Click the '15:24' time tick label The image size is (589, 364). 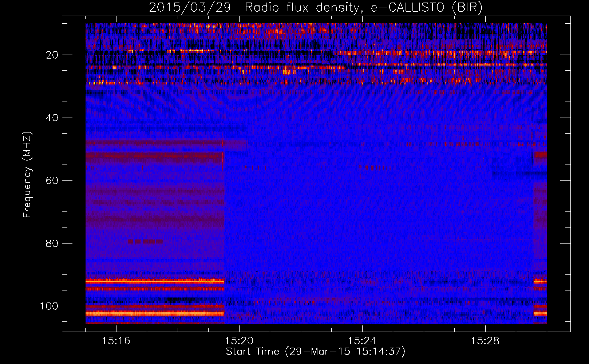click(x=362, y=341)
